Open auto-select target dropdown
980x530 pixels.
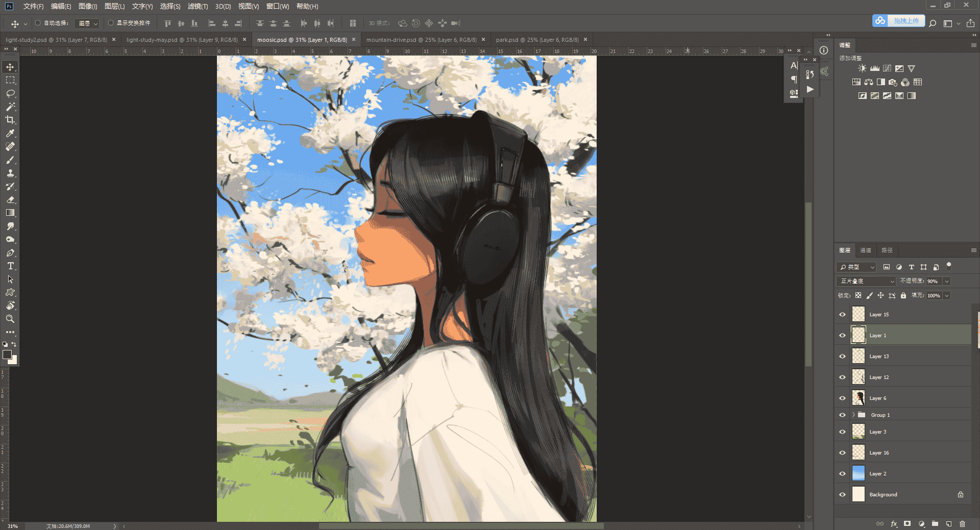pyautogui.click(x=87, y=23)
